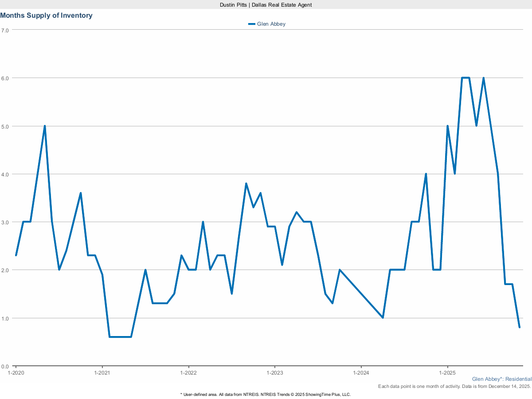The image size is (532, 399).
Task: Click the 5.0 peak in early 2020
Action: tap(44, 126)
